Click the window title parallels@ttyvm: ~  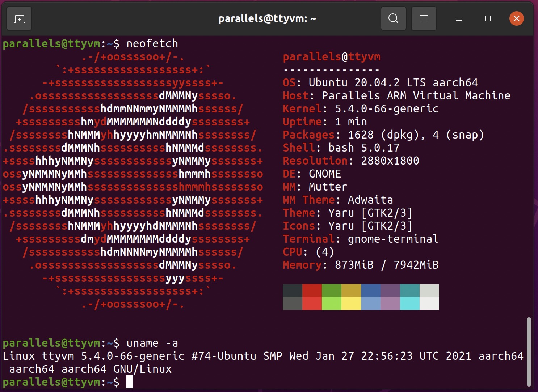[x=267, y=18]
